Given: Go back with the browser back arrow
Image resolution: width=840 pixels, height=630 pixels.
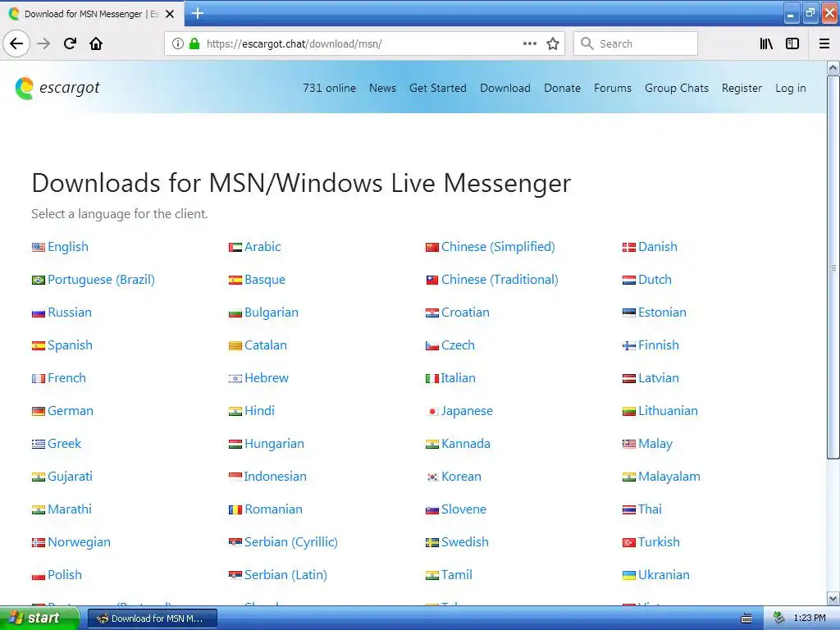Looking at the screenshot, I should pyautogui.click(x=16, y=43).
